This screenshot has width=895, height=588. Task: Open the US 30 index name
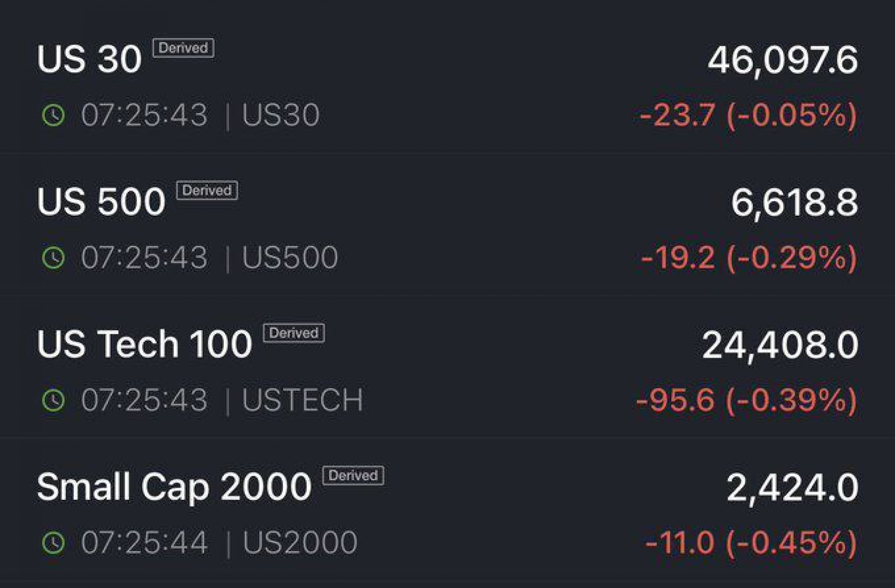pyautogui.click(x=89, y=60)
